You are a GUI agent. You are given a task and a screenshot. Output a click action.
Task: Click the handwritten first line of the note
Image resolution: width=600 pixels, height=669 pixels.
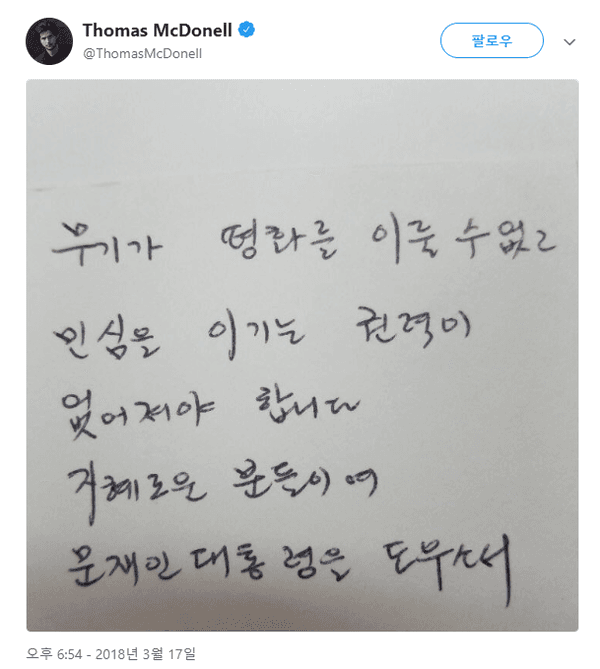pyautogui.click(x=304, y=241)
